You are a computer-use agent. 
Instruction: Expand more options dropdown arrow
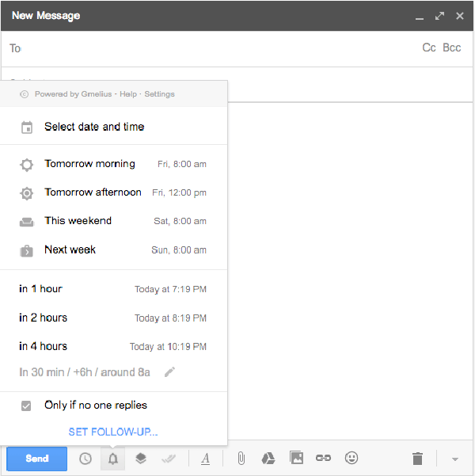(455, 459)
